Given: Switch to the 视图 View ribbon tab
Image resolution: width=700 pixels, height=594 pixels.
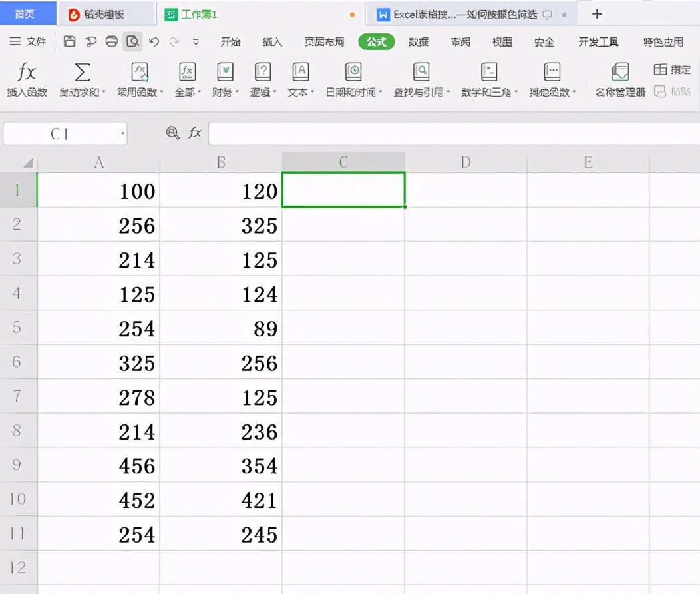Looking at the screenshot, I should coord(502,42).
